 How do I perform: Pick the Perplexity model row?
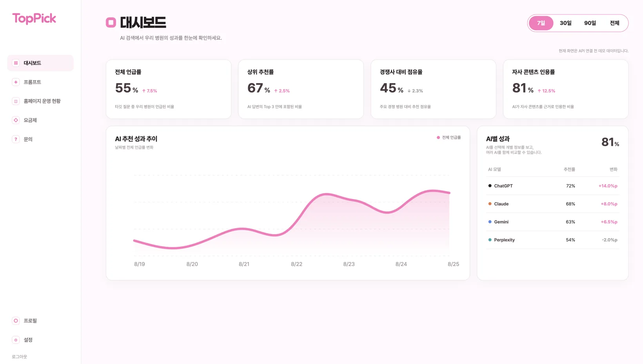[552, 240]
